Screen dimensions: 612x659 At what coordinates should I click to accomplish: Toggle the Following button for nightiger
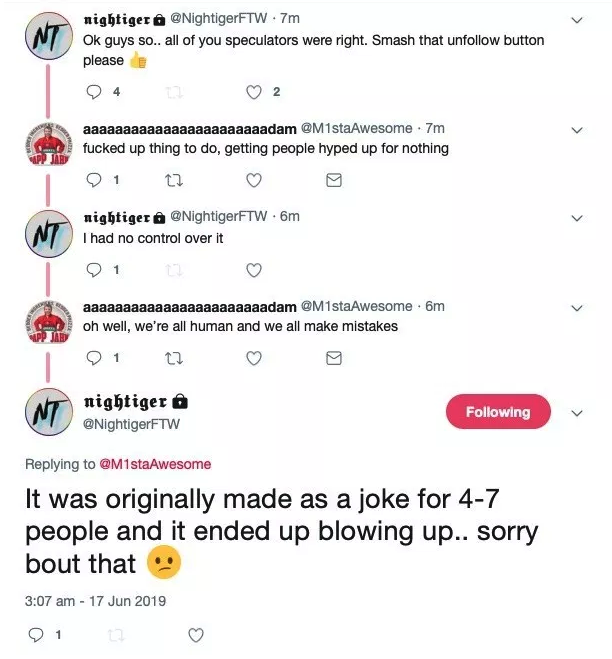point(498,411)
